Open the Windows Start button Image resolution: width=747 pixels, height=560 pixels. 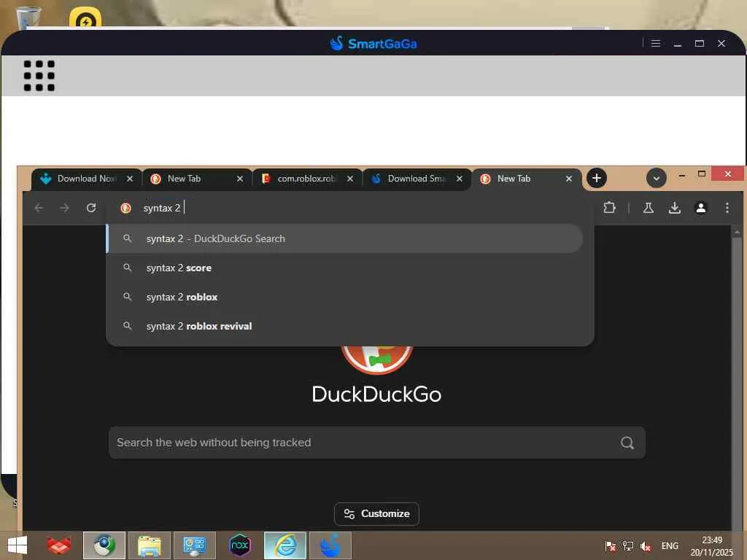click(x=18, y=545)
